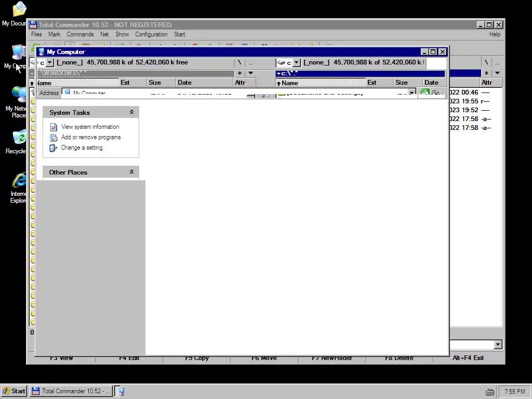This screenshot has width=532, height=399.
Task: Sort by Size column in left panel
Action: (x=162, y=83)
